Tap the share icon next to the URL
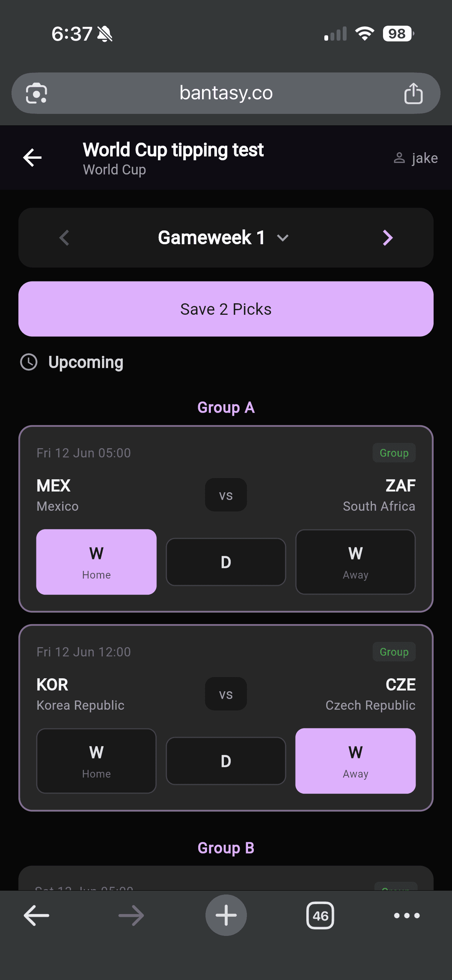Screen dimensions: 452x980 coord(413,93)
